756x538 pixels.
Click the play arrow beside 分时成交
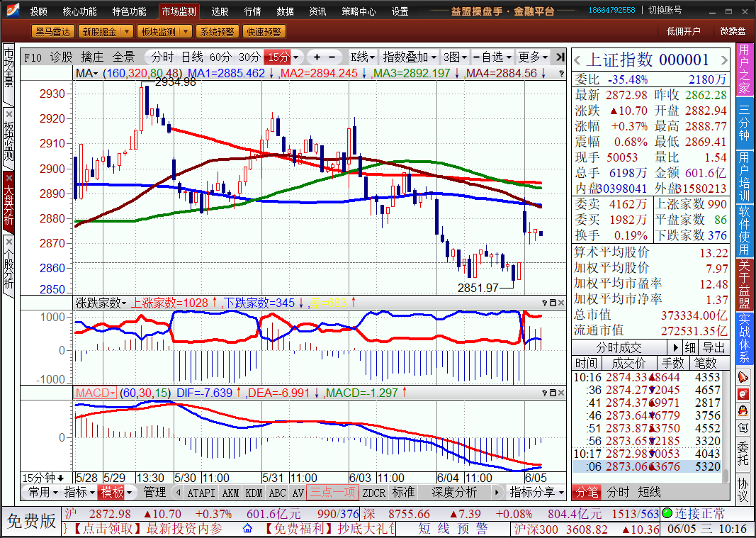point(675,347)
